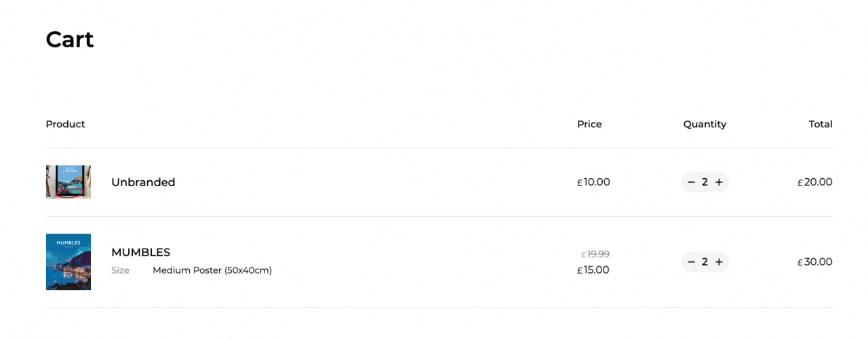Screen dimensions: 868x340
Task: Decrease quantity of the Unbranded item
Action: click(x=691, y=182)
